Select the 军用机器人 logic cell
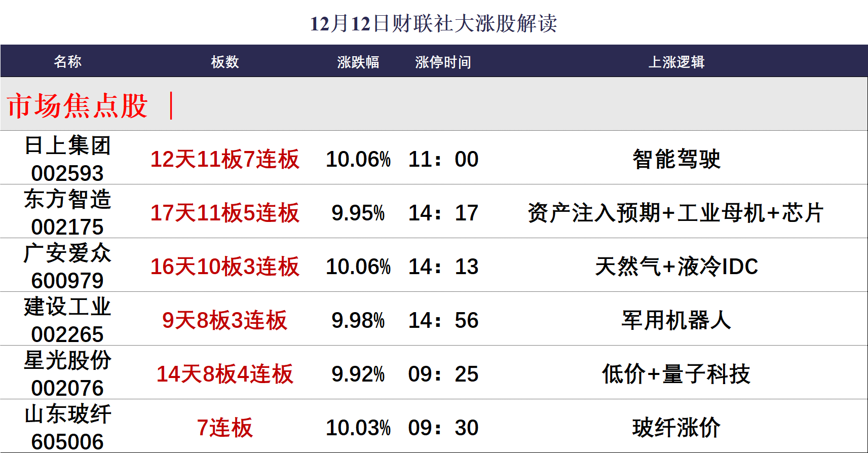This screenshot has width=868, height=453. point(676,320)
